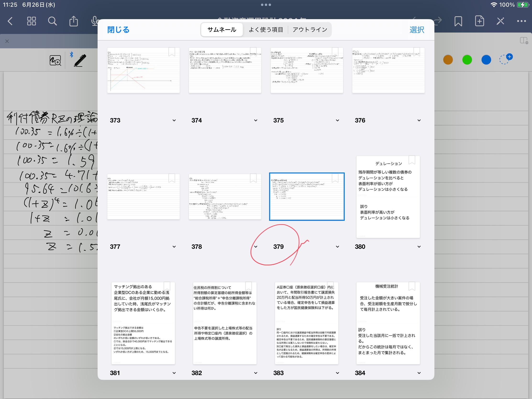Expand options chevron for page 382
532x399 pixels.
pos(256,373)
